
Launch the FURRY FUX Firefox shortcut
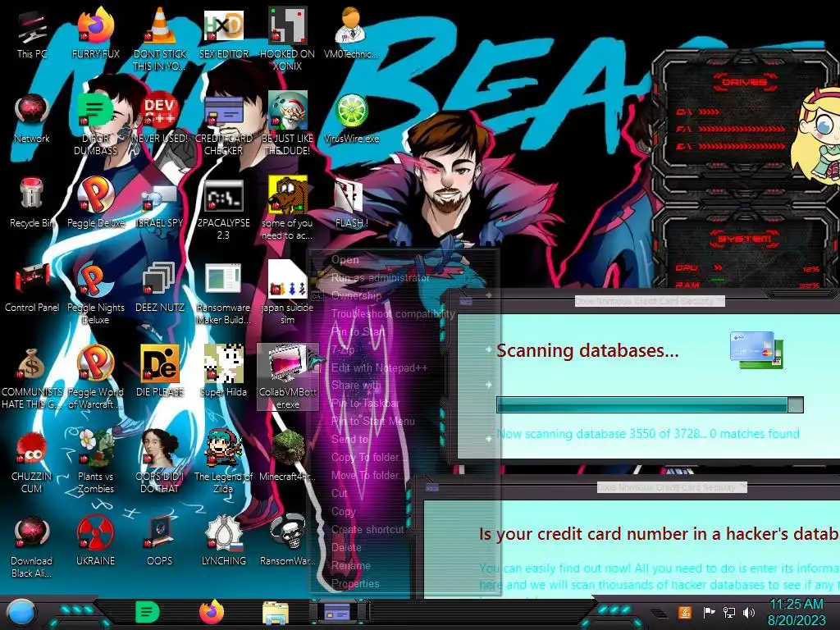tap(95, 33)
